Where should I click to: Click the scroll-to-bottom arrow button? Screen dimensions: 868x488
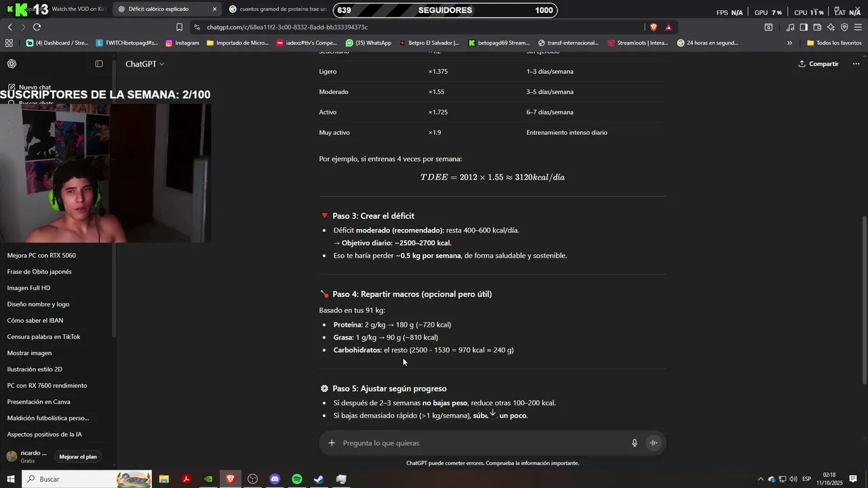[x=493, y=413]
